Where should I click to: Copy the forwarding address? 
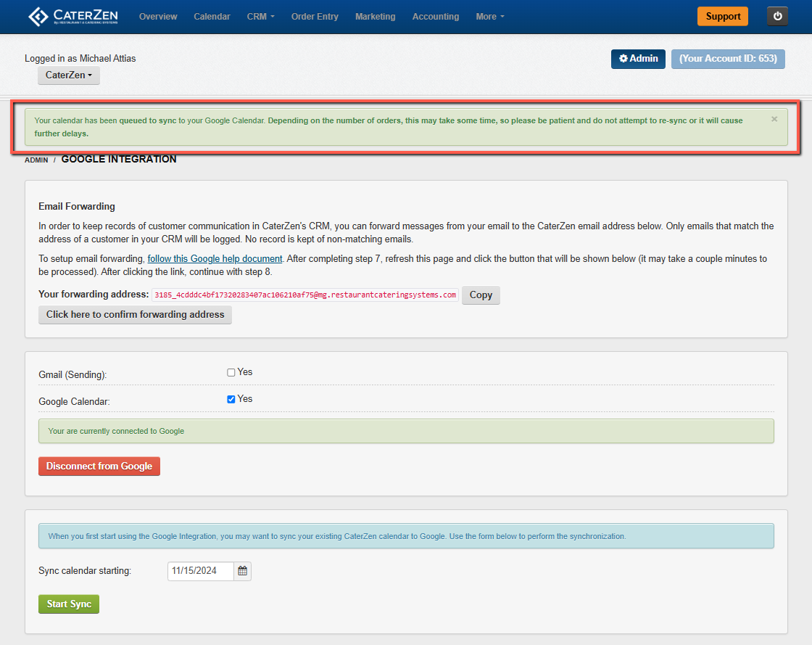coord(481,295)
